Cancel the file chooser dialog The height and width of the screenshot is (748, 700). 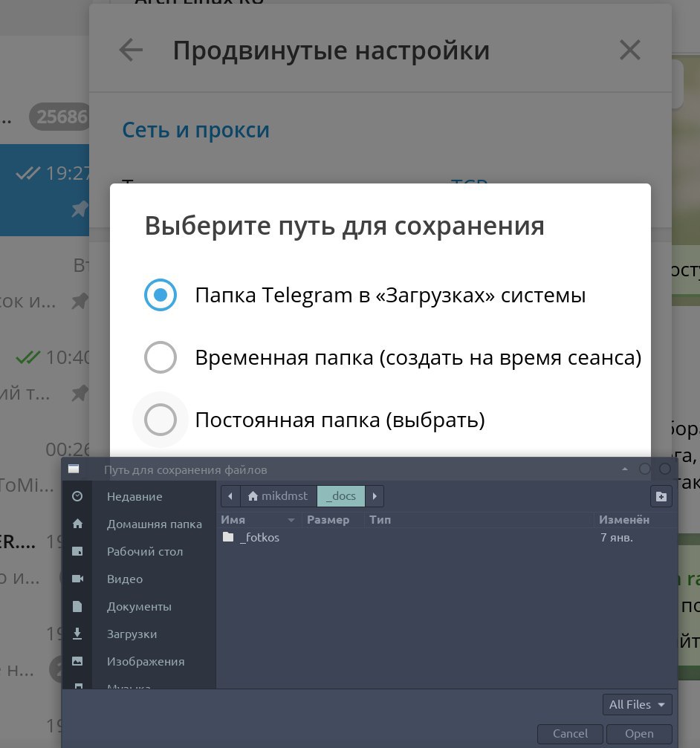pyautogui.click(x=570, y=734)
